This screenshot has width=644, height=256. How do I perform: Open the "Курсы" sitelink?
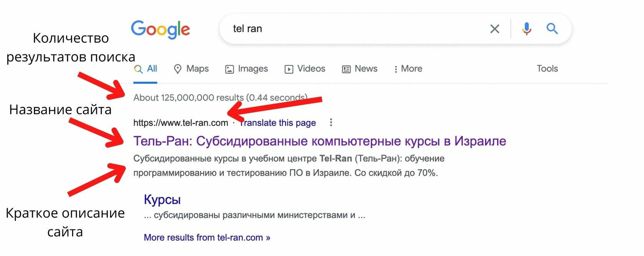pyautogui.click(x=162, y=200)
